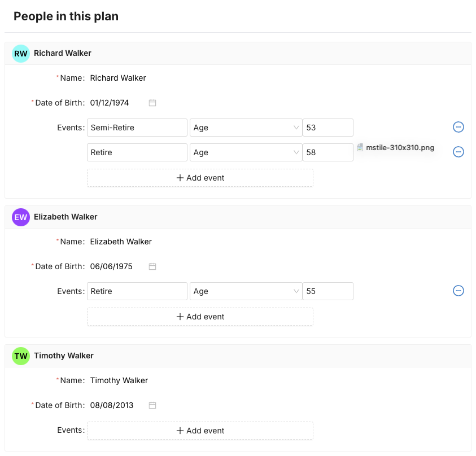Click Timothy Walker's name field
The width and height of the screenshot is (476, 456).
119,380
